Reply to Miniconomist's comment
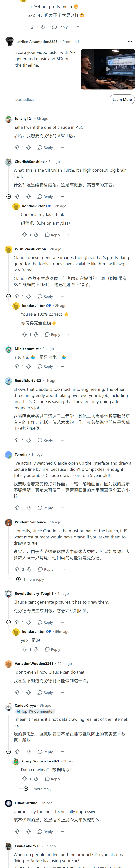The height and width of the screenshot is (868, 137). coord(45,366)
